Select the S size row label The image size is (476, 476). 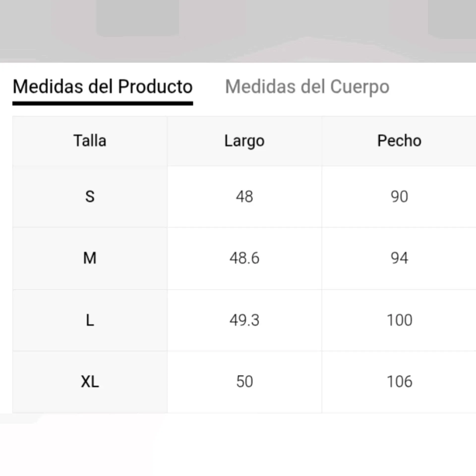[x=90, y=197]
